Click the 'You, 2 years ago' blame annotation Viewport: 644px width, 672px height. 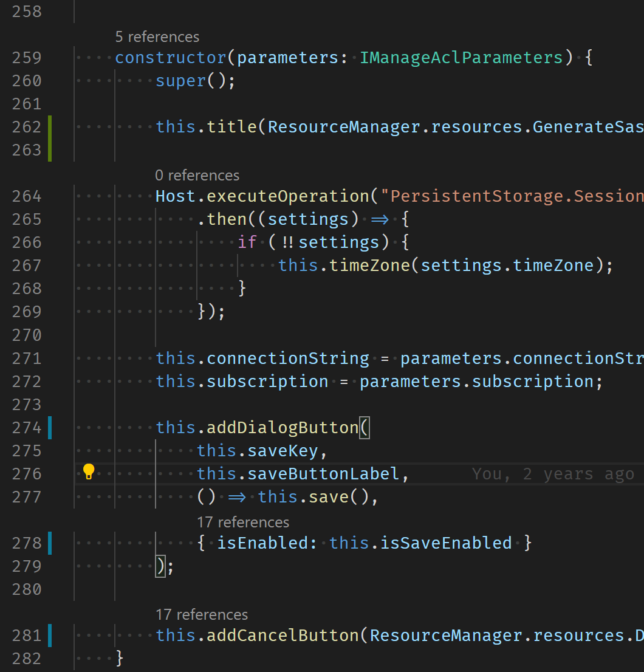[x=554, y=473]
